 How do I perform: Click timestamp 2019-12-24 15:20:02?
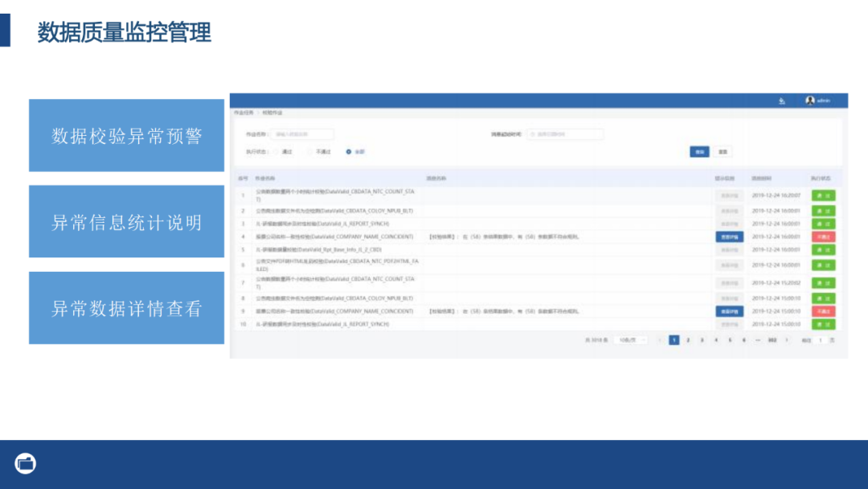tap(776, 283)
